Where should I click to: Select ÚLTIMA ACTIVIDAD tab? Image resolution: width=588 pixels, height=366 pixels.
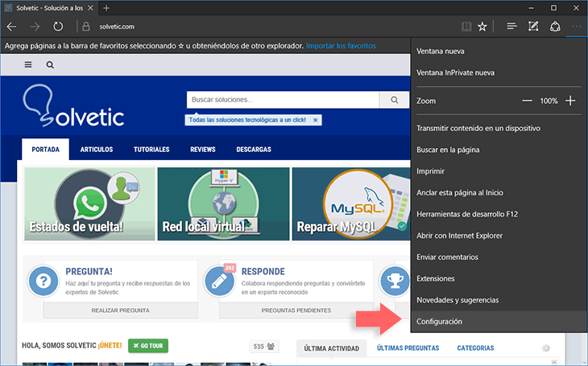pyautogui.click(x=332, y=349)
